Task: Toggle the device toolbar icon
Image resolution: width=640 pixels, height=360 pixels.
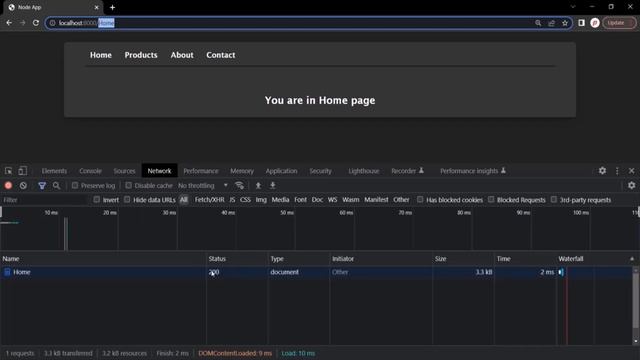Action: point(22,171)
